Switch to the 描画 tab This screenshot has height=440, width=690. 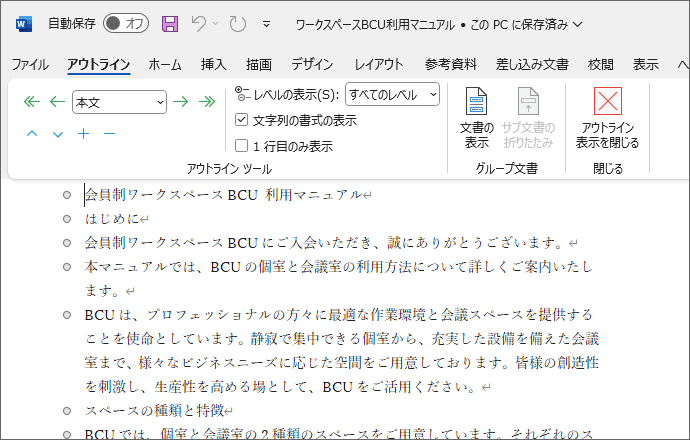click(259, 65)
